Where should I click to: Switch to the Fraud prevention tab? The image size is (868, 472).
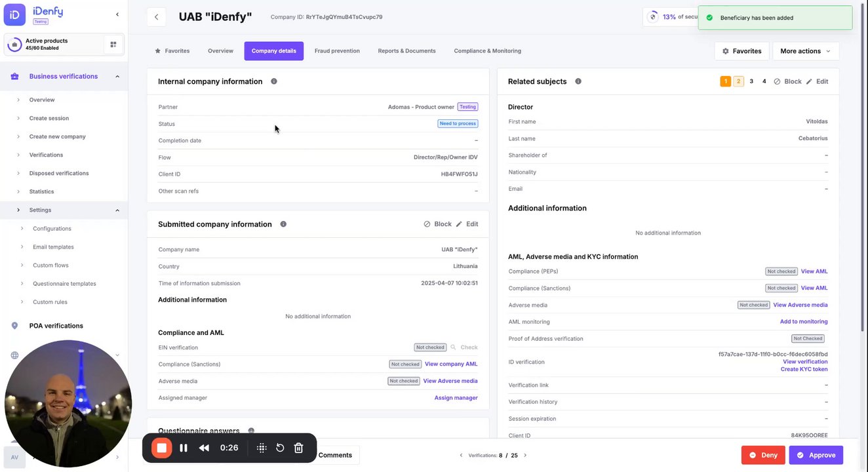337,51
